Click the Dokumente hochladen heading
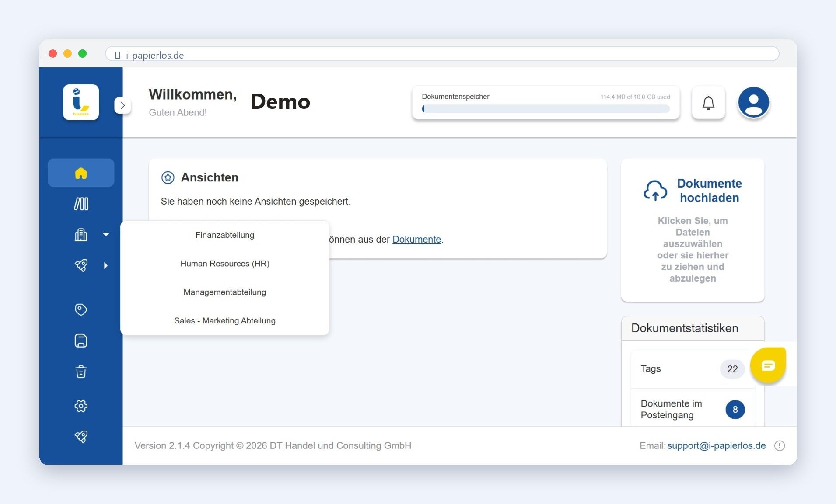Viewport: 836px width, 504px height. point(709,191)
